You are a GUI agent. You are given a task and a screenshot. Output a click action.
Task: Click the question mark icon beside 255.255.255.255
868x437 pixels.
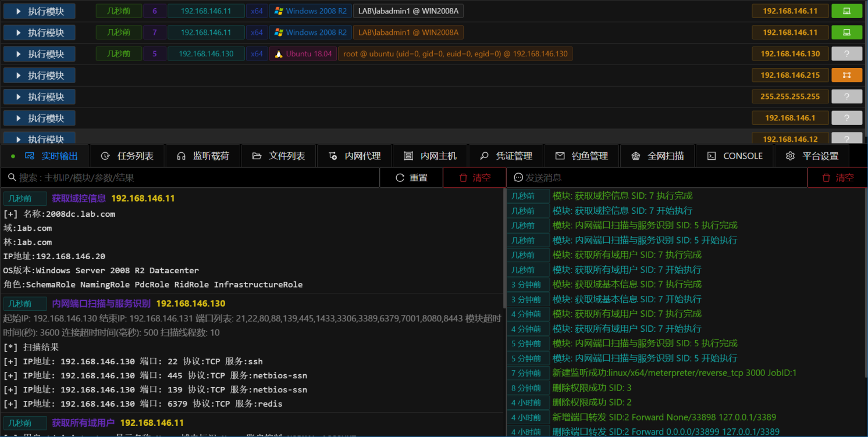point(847,96)
